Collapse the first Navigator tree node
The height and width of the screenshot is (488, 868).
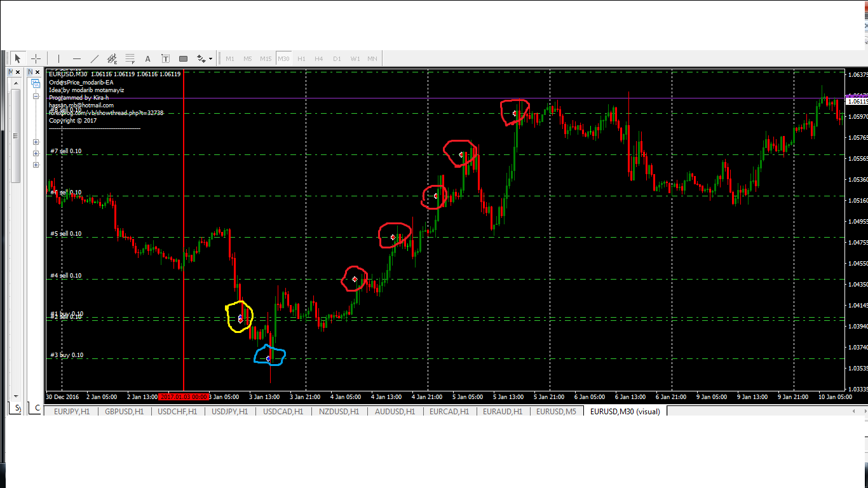click(36, 97)
